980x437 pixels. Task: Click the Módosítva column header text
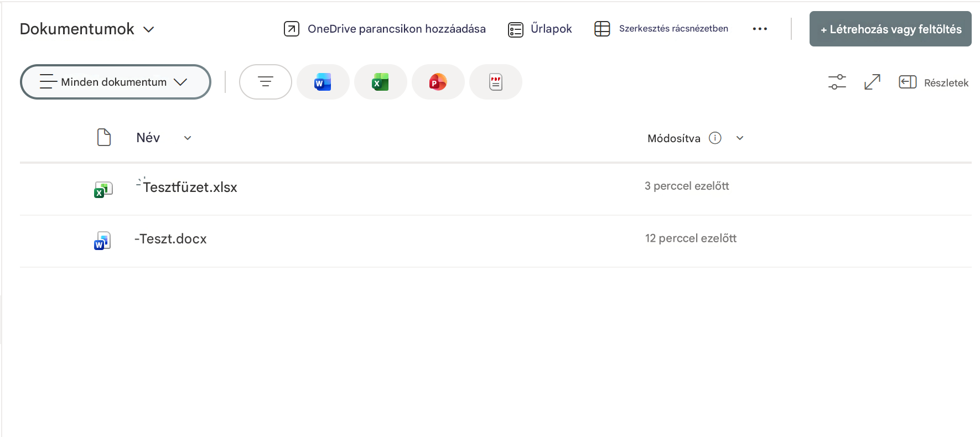pyautogui.click(x=674, y=138)
